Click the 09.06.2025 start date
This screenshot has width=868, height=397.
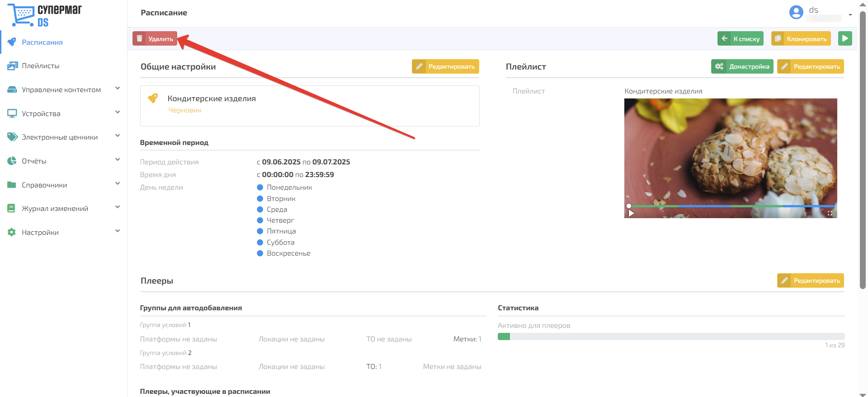click(281, 162)
